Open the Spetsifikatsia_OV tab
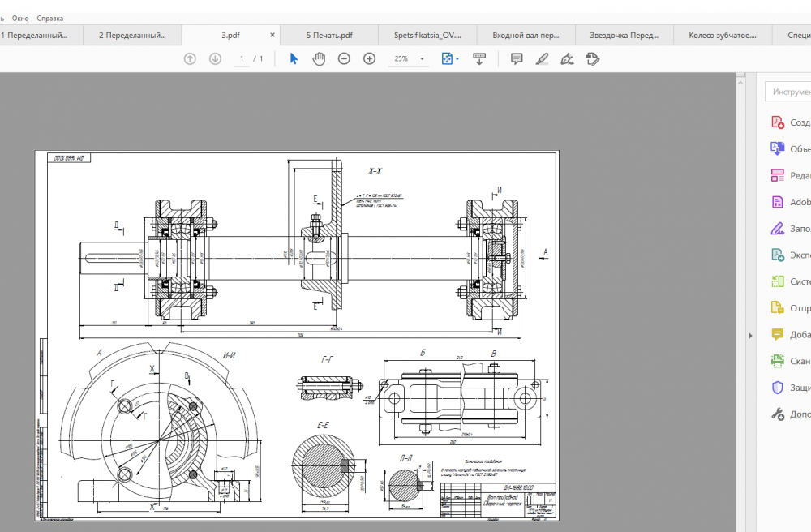The image size is (811, 532). point(427,36)
